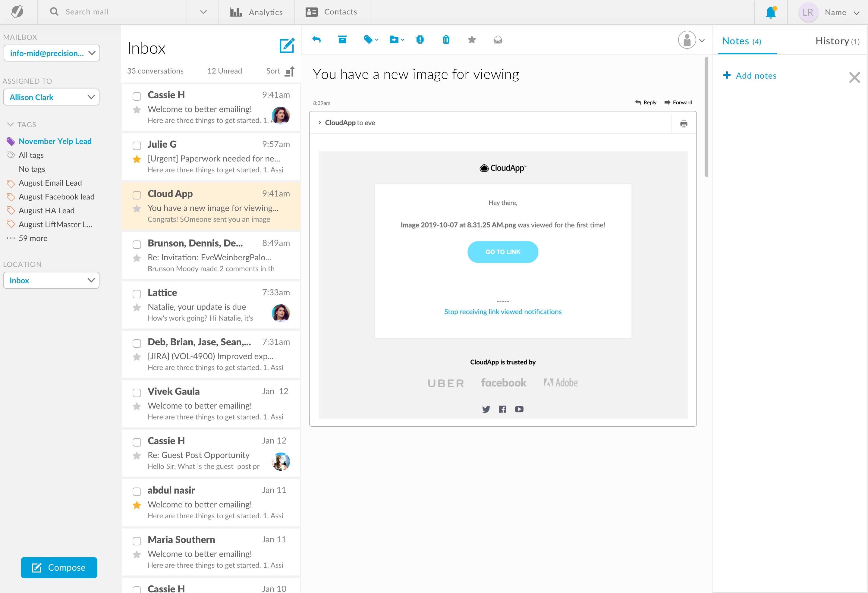Click the Compose button
Viewport: 868px width, 593px height.
click(59, 568)
